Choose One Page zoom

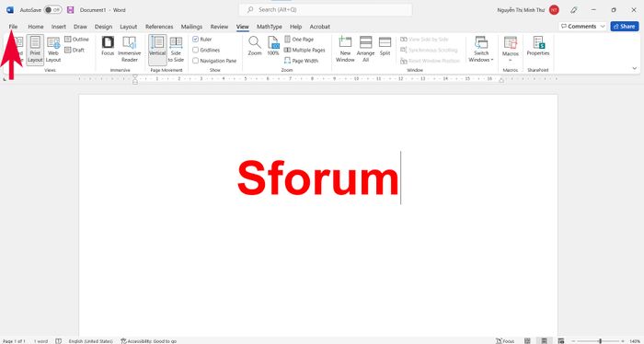[299, 40]
